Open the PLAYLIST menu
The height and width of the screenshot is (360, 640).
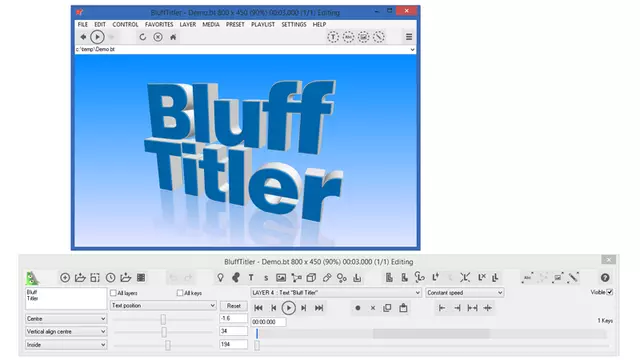tap(263, 24)
